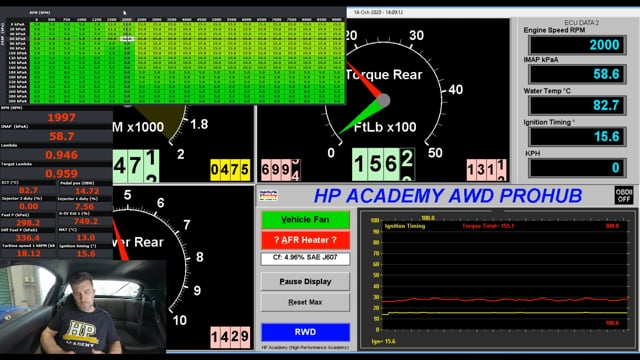Click the red torque trace in the graph
This screenshot has width=640, height=360.
click(x=504, y=300)
